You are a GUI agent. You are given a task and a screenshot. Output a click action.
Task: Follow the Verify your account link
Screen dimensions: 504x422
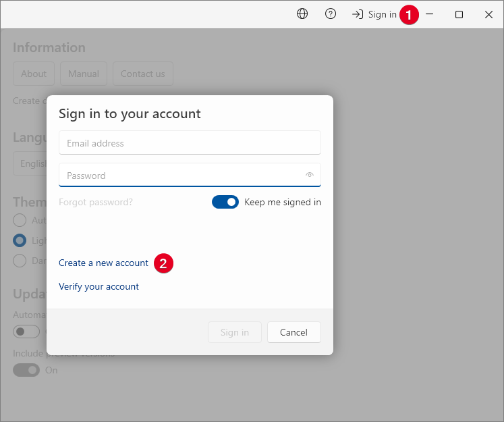tap(99, 286)
